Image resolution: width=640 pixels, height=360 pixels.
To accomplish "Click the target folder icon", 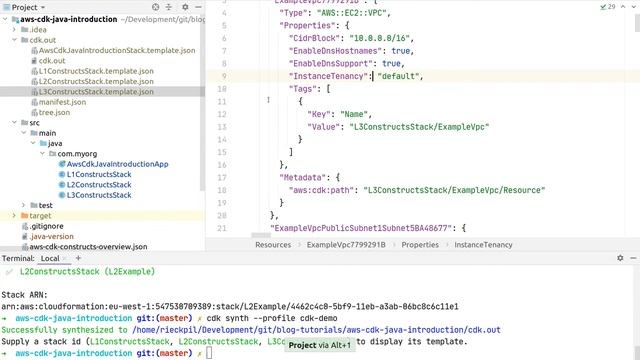I will tap(24, 216).
